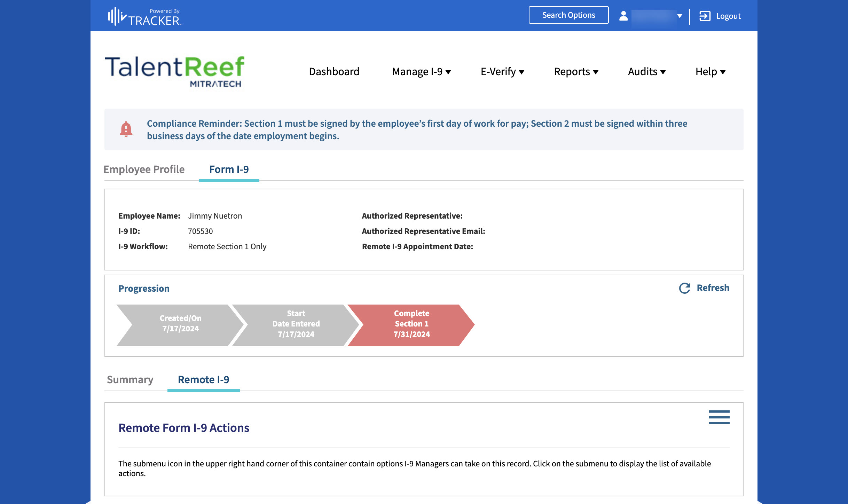Click the Compliance Reminder message text
The image size is (848, 504).
tap(417, 129)
